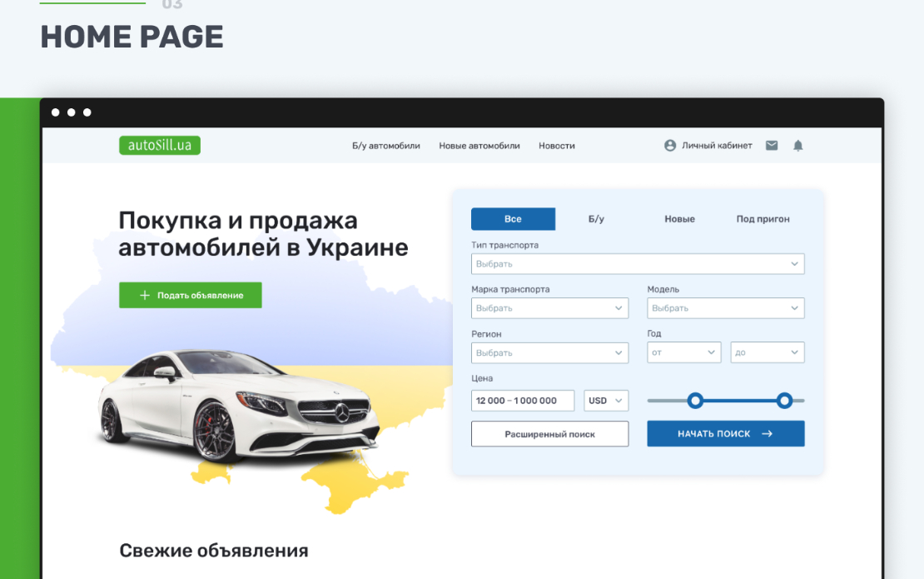The image size is (924, 579).
Task: Click the Расширенный поиск button
Action: click(549, 434)
